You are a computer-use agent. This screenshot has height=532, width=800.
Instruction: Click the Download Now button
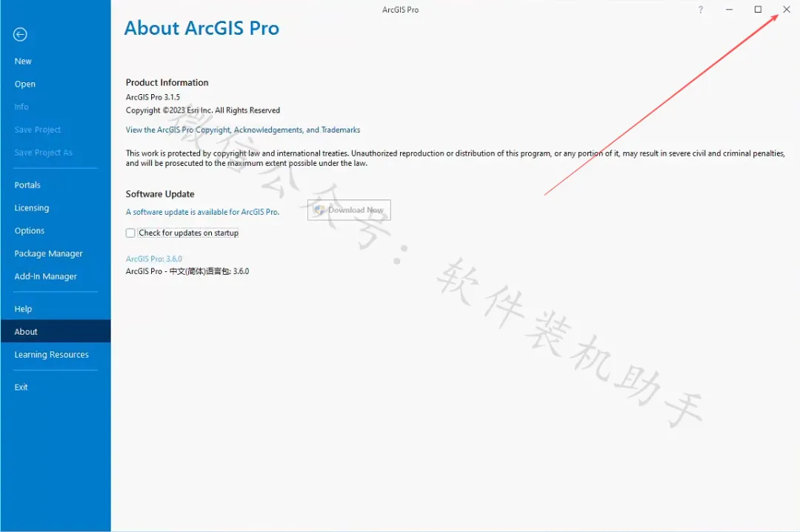349,210
